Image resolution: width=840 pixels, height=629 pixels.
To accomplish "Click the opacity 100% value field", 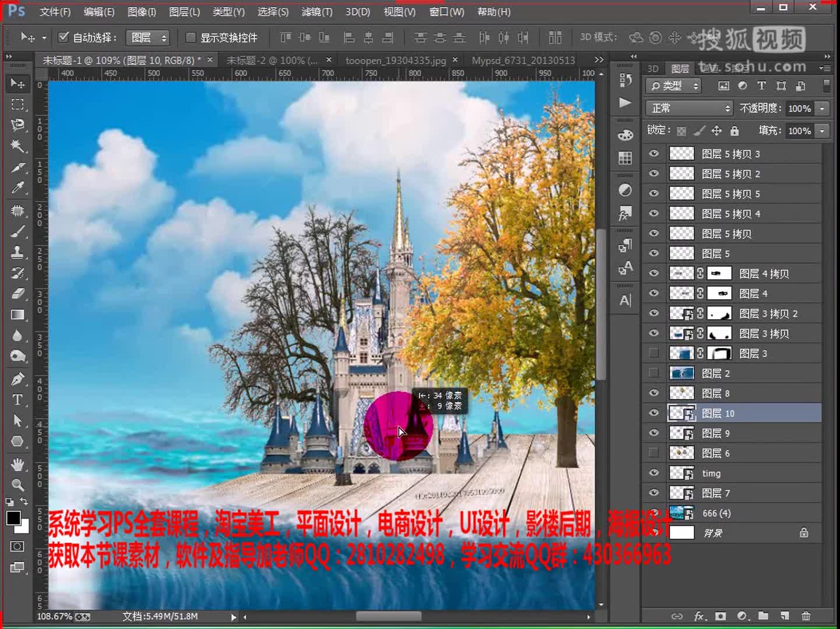I will (x=799, y=108).
